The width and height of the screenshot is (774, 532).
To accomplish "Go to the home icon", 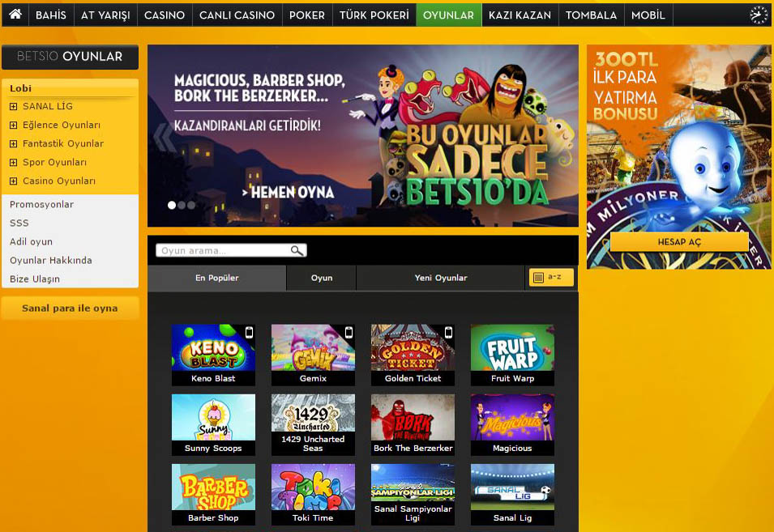I will click(15, 15).
